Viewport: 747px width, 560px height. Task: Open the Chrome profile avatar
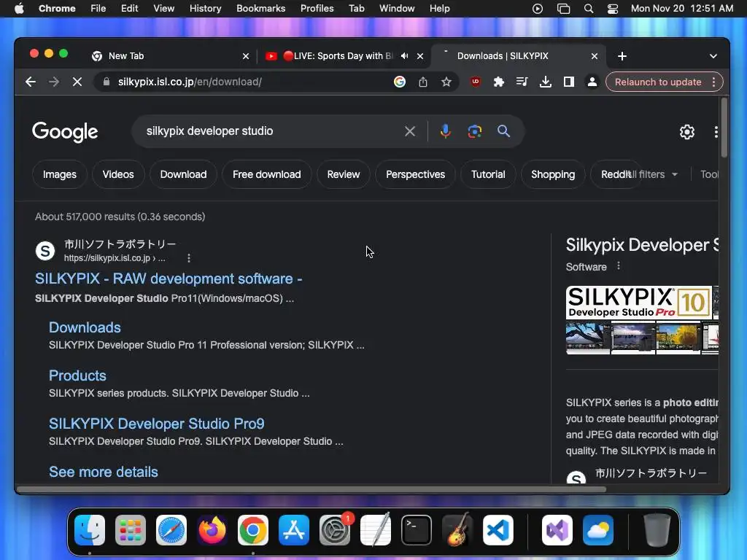(x=592, y=82)
